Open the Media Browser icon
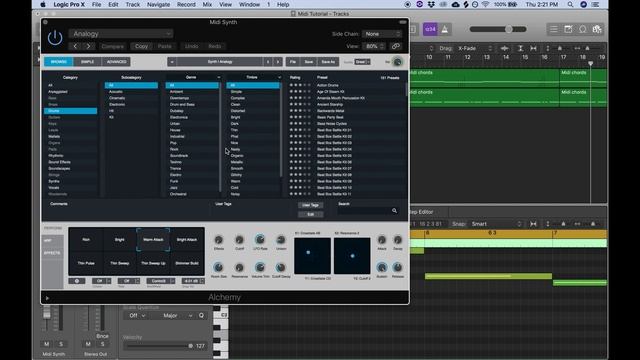Viewport: 640px width, 360px height. pos(597,29)
